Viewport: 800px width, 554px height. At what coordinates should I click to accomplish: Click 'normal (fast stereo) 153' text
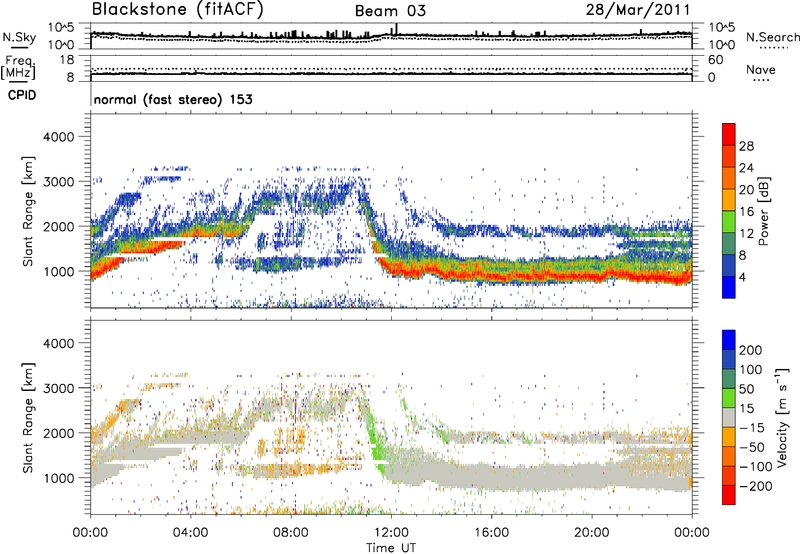tap(173, 100)
